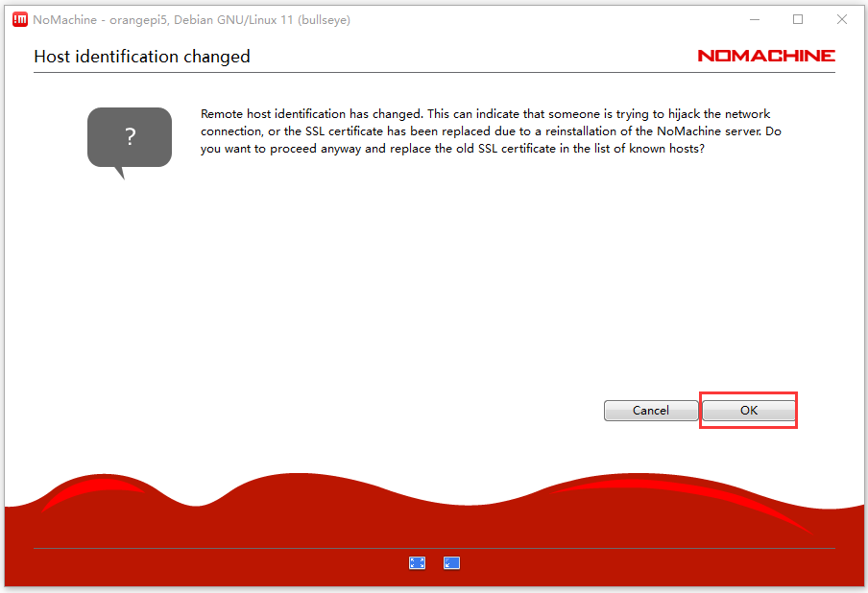Minimize the NoMachine window
Image resolution: width=868 pixels, height=593 pixels.
[754, 19]
